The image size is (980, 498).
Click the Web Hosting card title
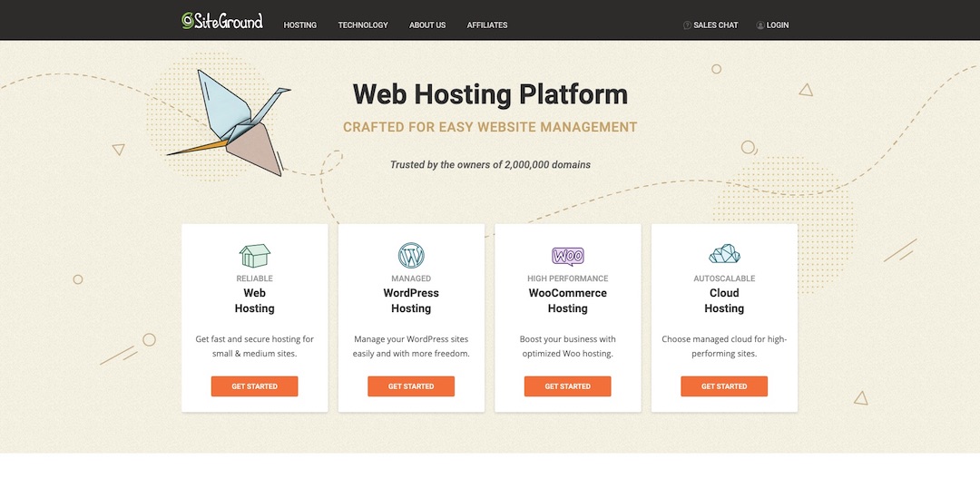[x=254, y=300]
